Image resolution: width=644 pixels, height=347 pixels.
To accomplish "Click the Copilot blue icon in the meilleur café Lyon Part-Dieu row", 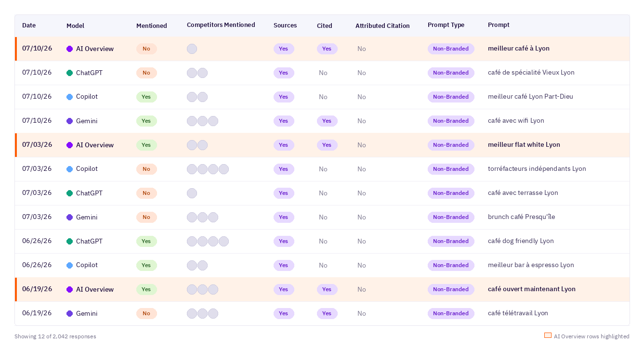I will [x=69, y=97].
